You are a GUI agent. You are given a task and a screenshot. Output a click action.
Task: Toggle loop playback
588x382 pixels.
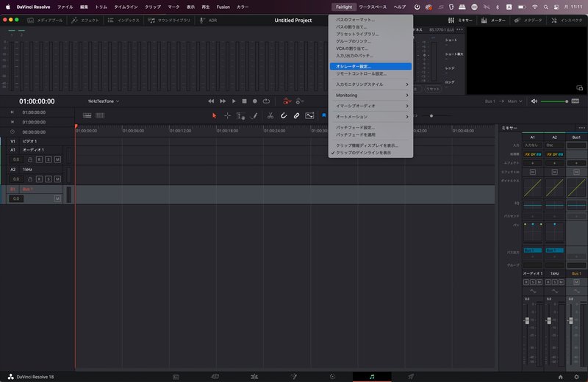point(266,101)
